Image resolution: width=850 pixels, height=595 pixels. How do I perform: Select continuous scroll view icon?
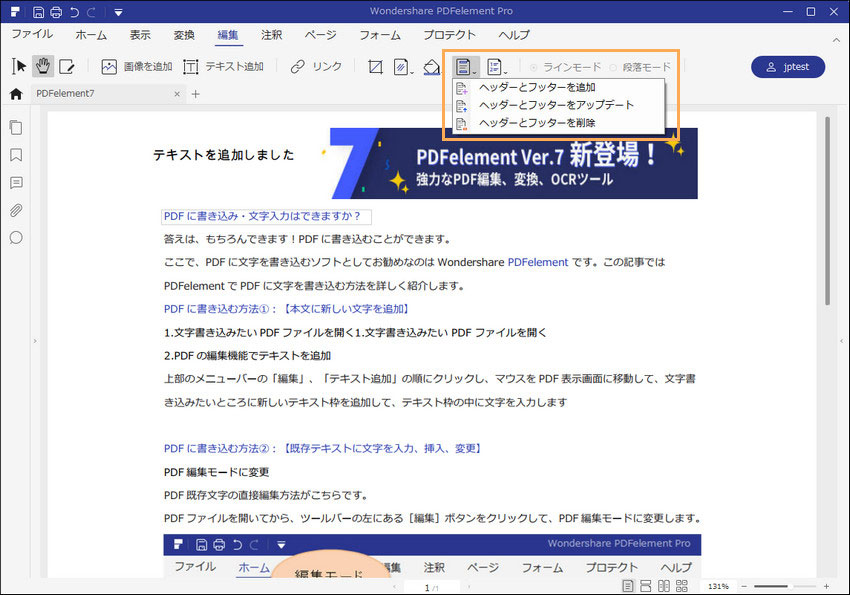(646, 586)
